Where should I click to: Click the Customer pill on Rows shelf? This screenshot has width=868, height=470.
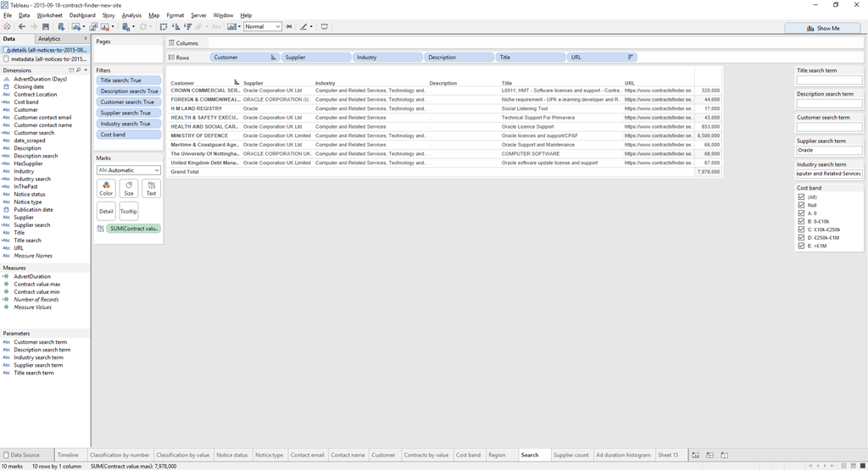point(244,58)
